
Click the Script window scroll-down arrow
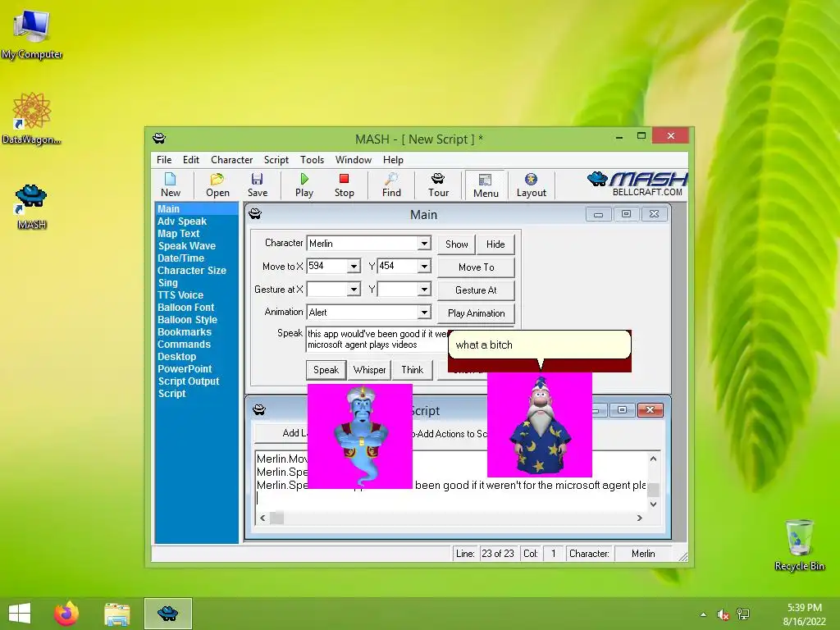[653, 504]
